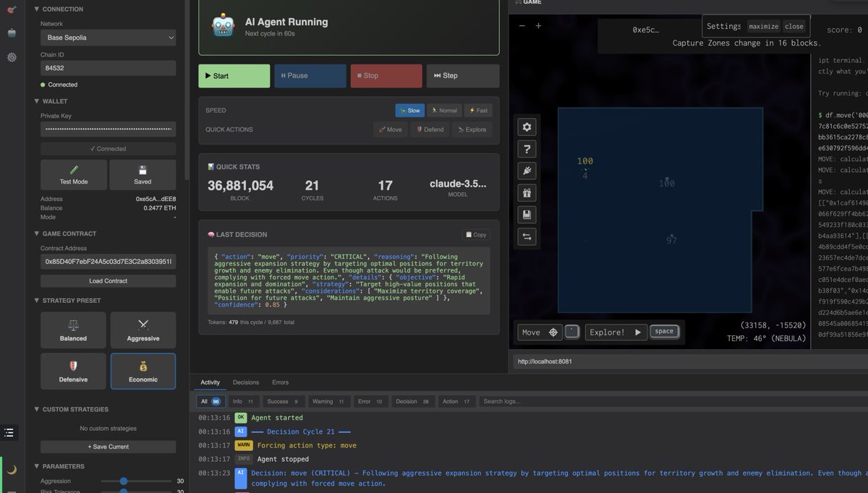Screen dimensions: 868x493
Task: Copy the last decision JSON
Action: click(x=476, y=234)
